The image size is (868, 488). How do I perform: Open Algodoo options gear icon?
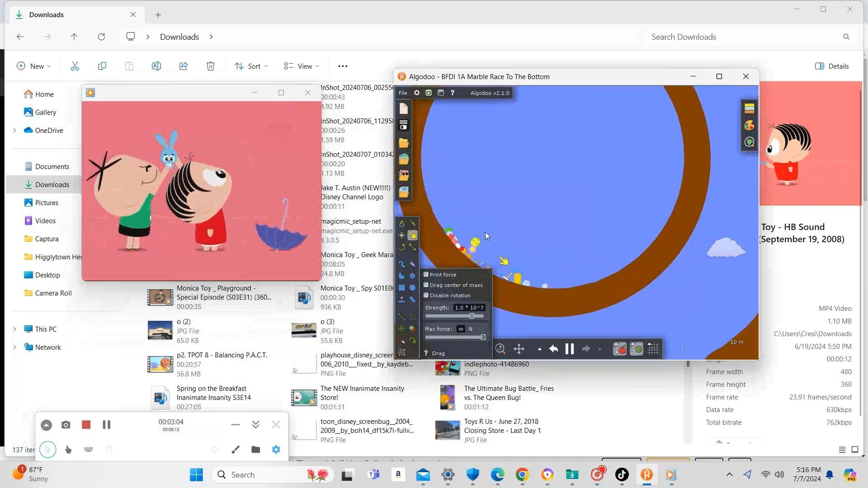[417, 93]
